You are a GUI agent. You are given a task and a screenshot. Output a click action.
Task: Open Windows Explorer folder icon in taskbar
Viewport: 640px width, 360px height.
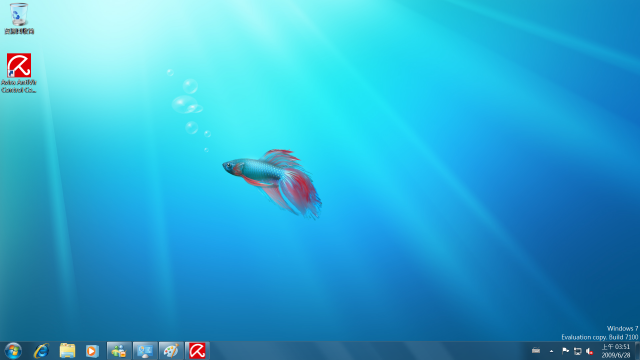[67, 351]
